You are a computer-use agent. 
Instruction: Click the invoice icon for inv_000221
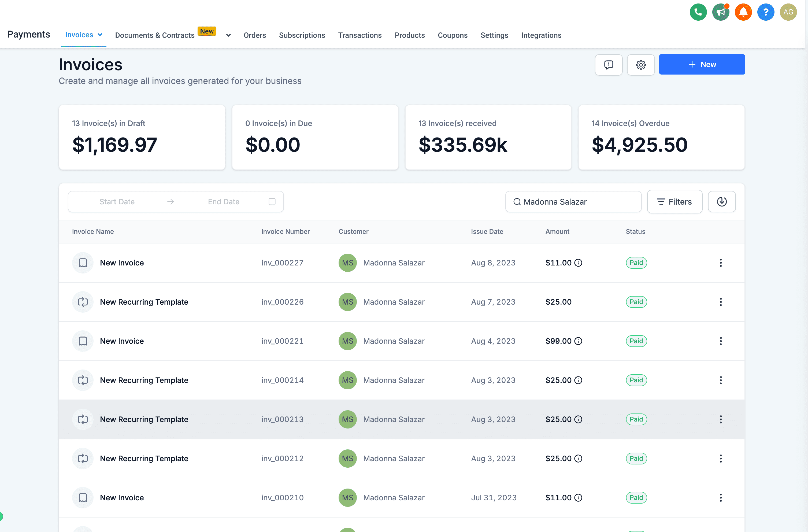point(83,341)
